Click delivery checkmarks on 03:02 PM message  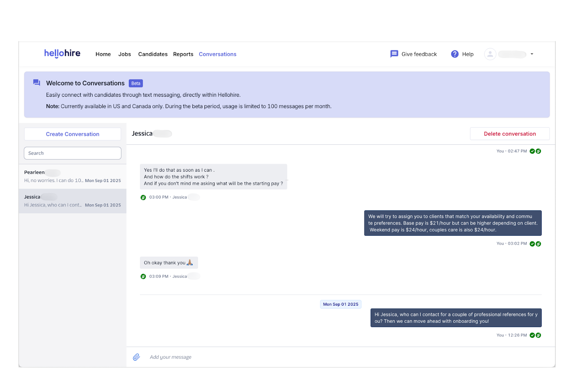(x=535, y=244)
